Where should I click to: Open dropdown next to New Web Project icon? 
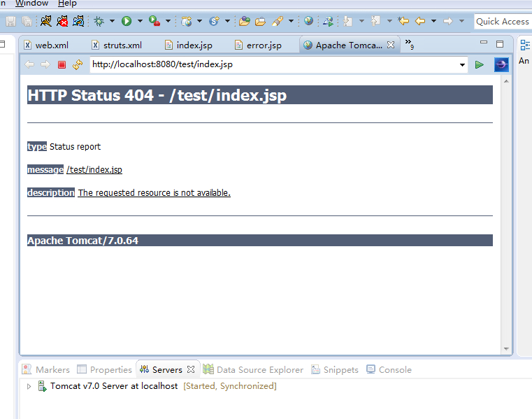pos(199,21)
